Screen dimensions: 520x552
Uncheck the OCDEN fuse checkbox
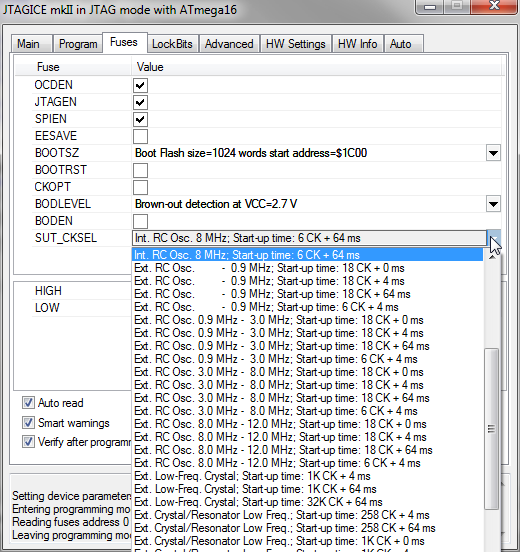(x=140, y=85)
